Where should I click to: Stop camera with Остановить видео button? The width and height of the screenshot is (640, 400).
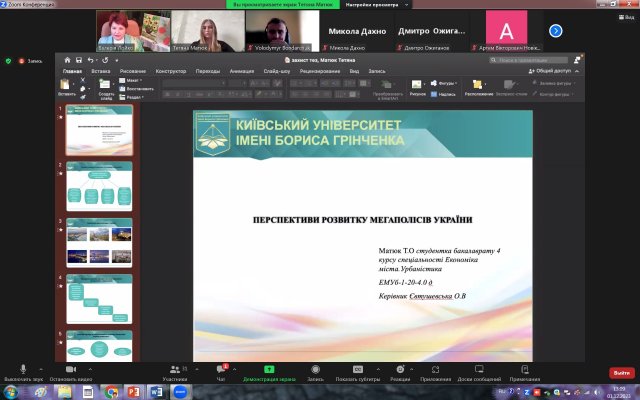tap(71, 371)
